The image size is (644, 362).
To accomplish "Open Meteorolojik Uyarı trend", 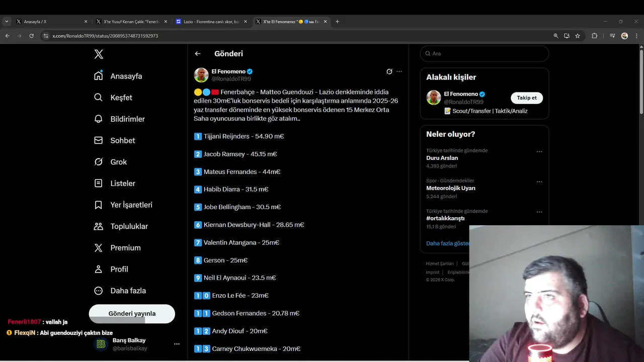I will tap(451, 188).
